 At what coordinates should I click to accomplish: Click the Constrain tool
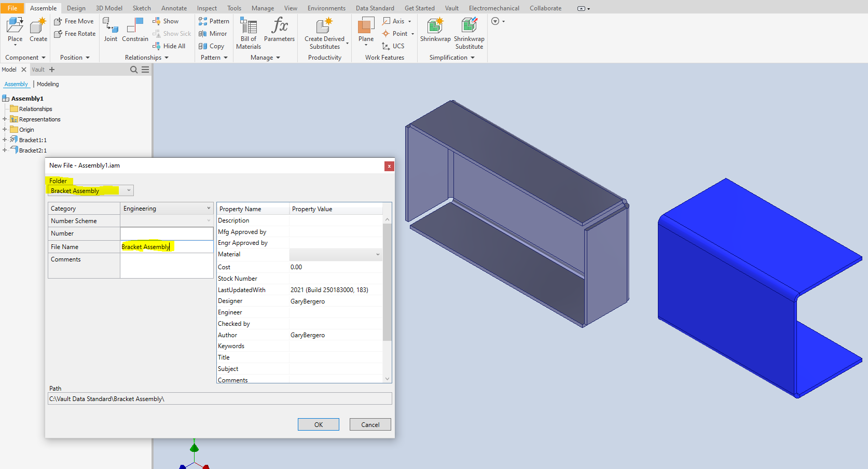[x=135, y=30]
